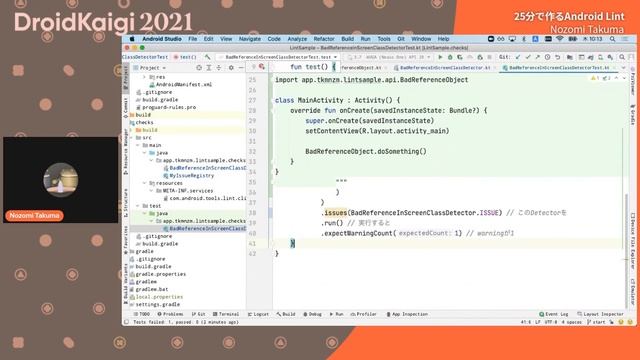640x360 pixels.
Task: Open the Git tool window at bottom
Action: 198,314
